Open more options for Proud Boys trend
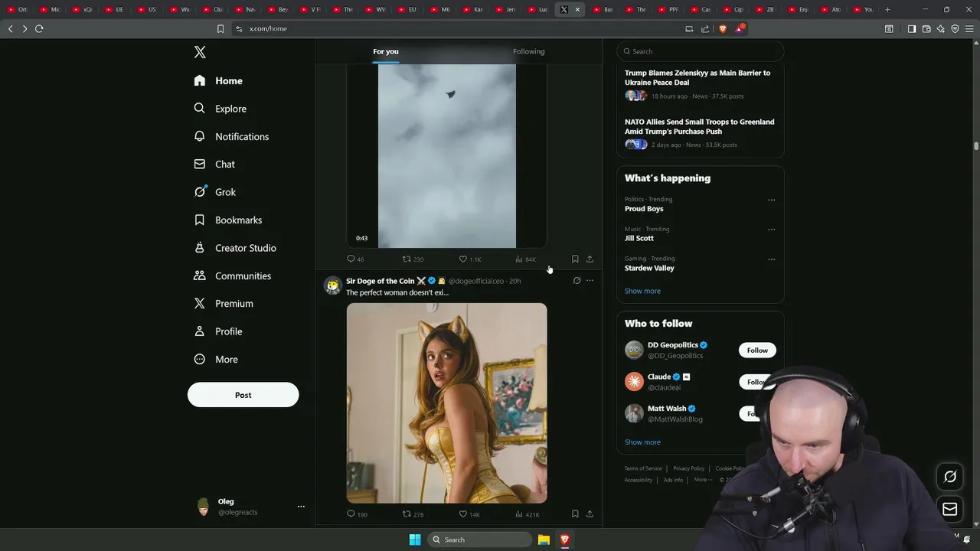This screenshot has width=980, height=551. click(x=771, y=200)
